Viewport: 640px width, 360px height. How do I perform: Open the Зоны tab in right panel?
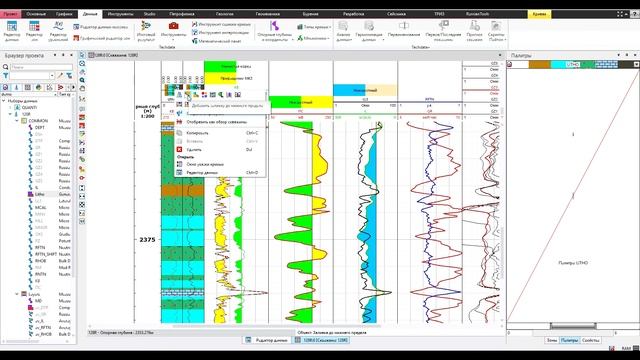551,340
